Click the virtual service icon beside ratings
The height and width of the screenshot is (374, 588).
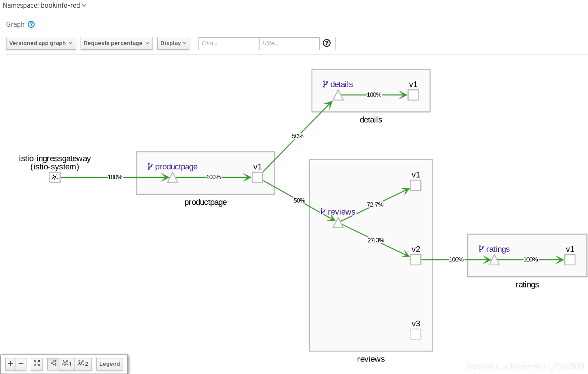(481, 249)
